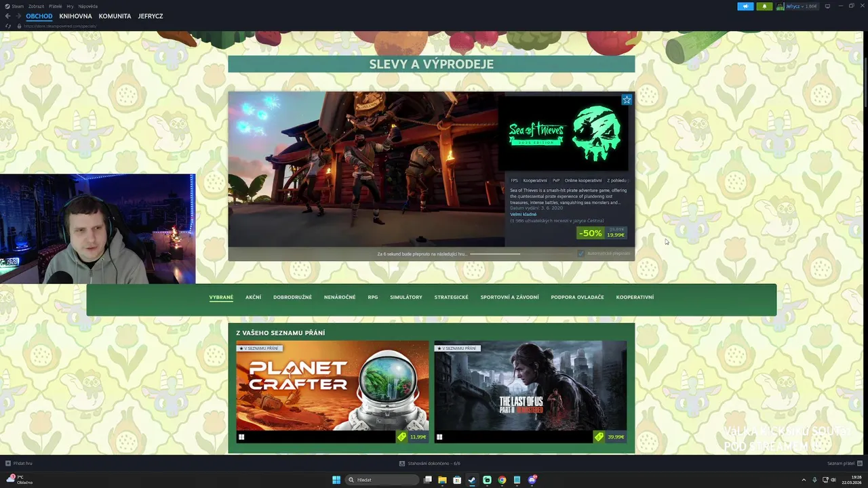Select the VYBRANÉ category tab
This screenshot has width=868, height=488.
pos(221,297)
